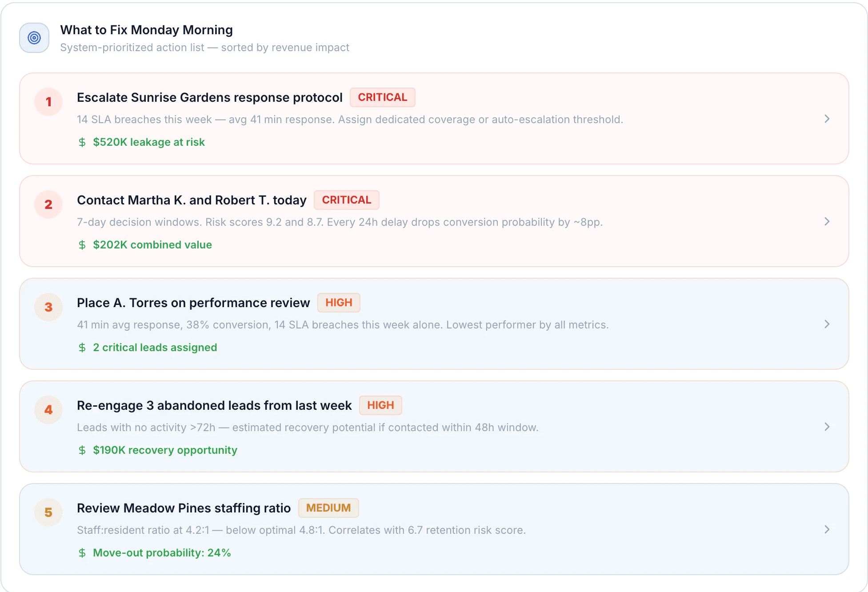Click the number 3 priority circle badge
The image size is (868, 592).
tap(48, 307)
